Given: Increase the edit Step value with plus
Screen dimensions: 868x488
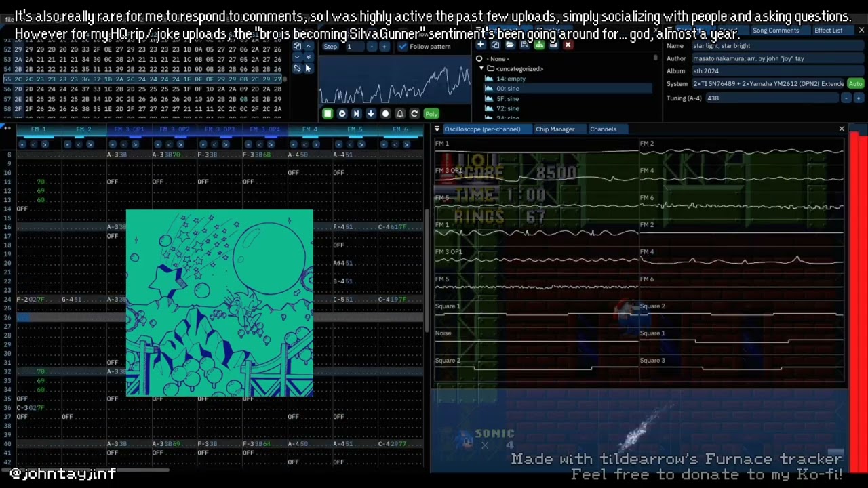Looking at the screenshot, I should click(x=384, y=47).
